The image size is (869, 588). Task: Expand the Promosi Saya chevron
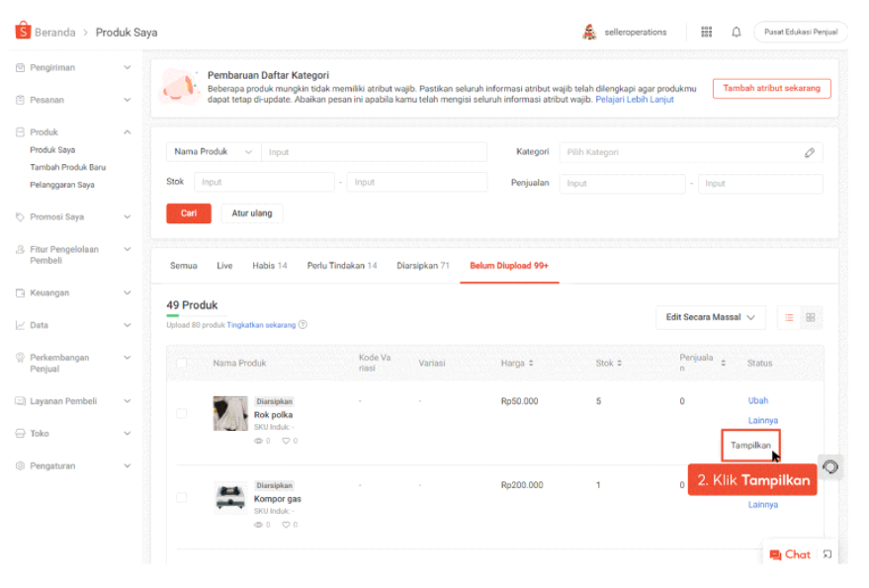127,216
